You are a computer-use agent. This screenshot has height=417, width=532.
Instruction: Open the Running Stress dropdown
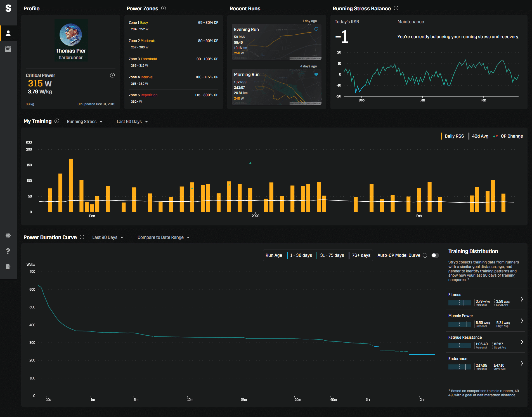pos(85,121)
